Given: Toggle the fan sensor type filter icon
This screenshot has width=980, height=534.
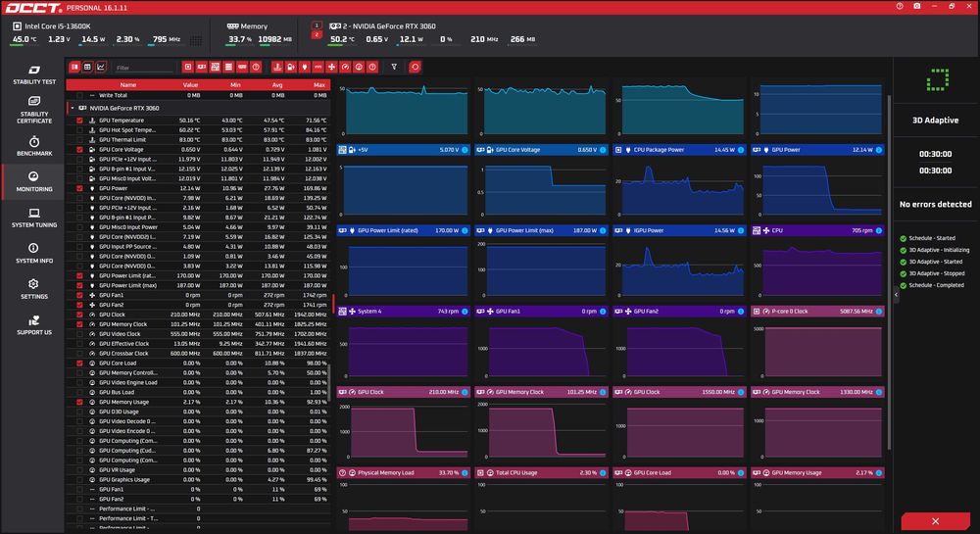Looking at the screenshot, I should click(x=332, y=67).
